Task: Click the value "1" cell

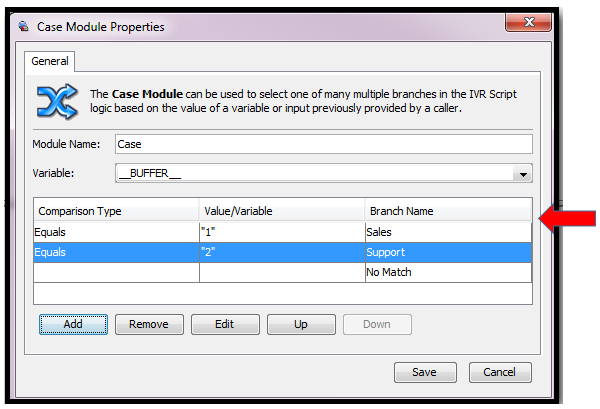Action: click(x=282, y=231)
